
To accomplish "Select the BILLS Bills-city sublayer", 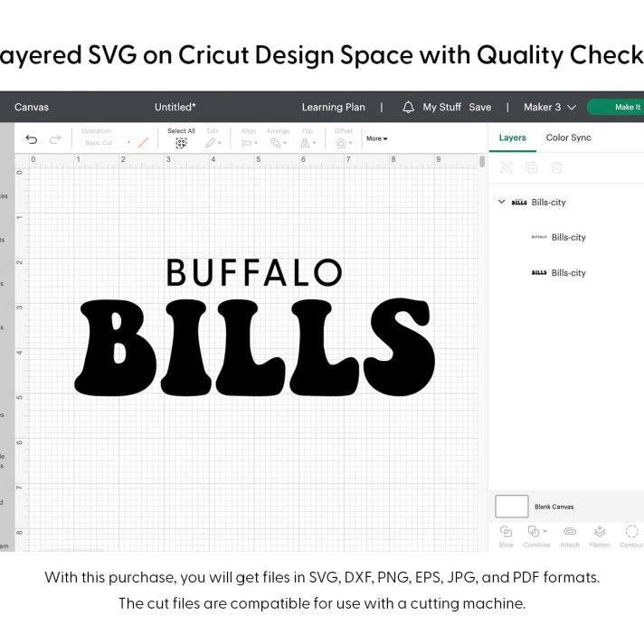I will click(x=566, y=273).
